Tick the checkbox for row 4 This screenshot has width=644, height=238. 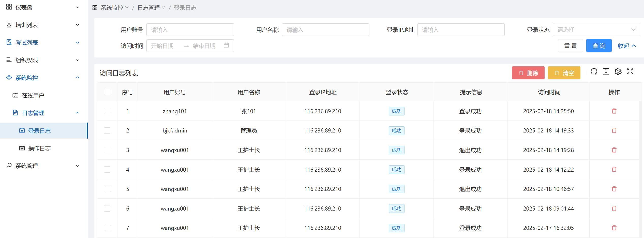tap(107, 170)
